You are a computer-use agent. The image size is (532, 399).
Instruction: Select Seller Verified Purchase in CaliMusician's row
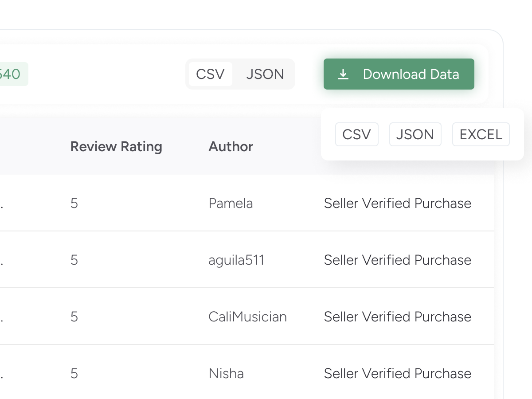click(x=397, y=317)
